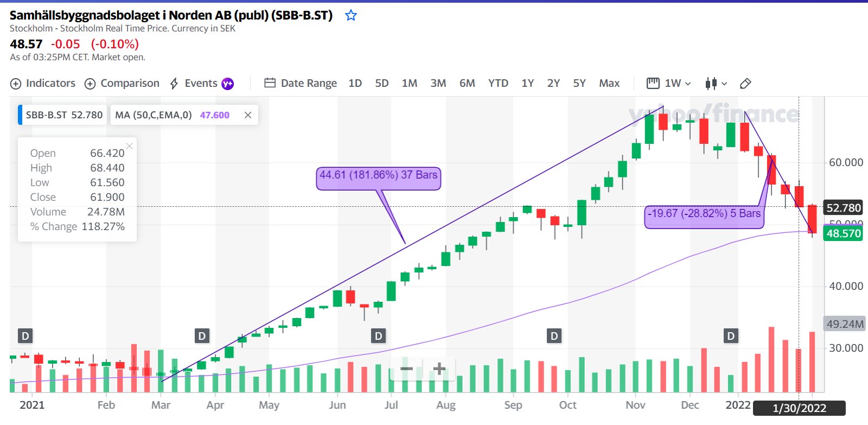Close the OHLC data tooltip panel
This screenshot has width=868, height=425.
tap(129, 146)
